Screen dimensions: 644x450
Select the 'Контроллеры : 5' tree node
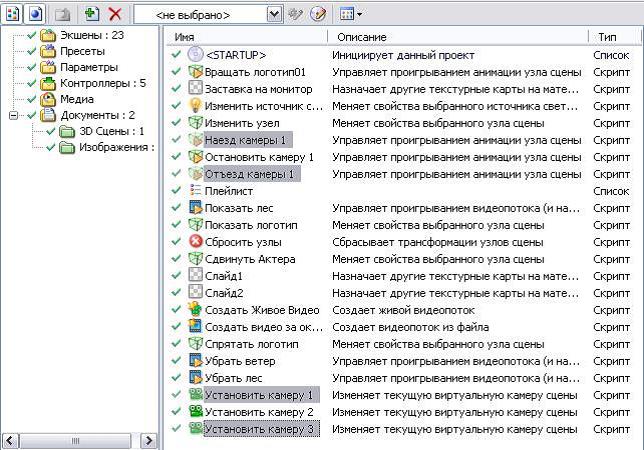point(103,83)
